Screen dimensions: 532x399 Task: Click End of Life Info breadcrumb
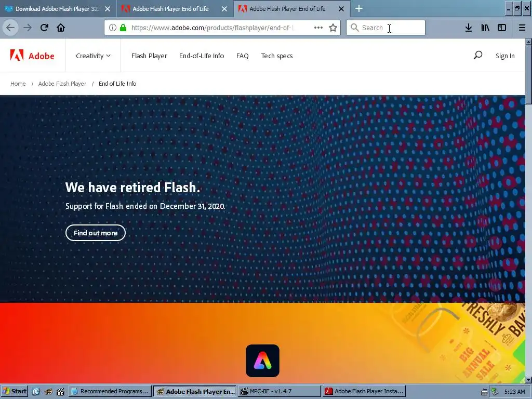click(117, 84)
